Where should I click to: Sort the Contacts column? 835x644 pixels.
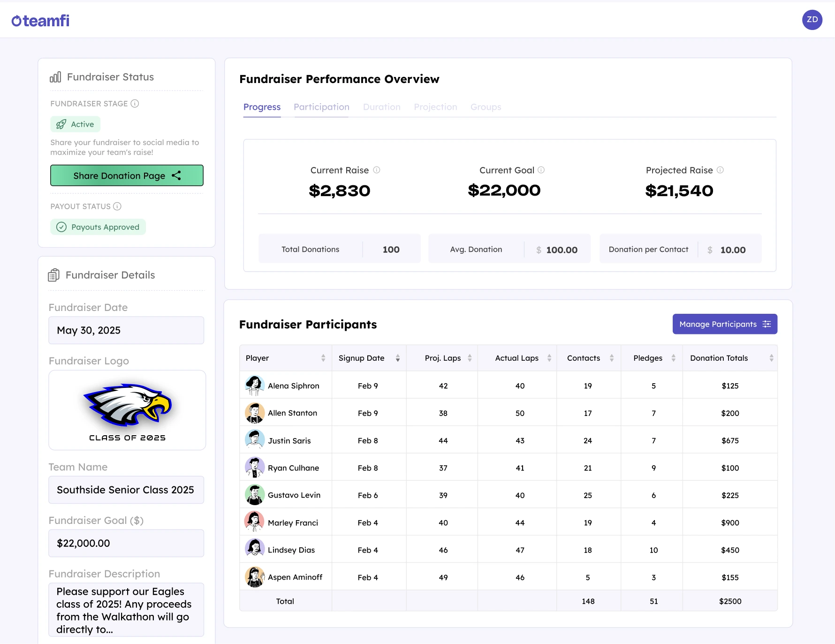pos(612,358)
